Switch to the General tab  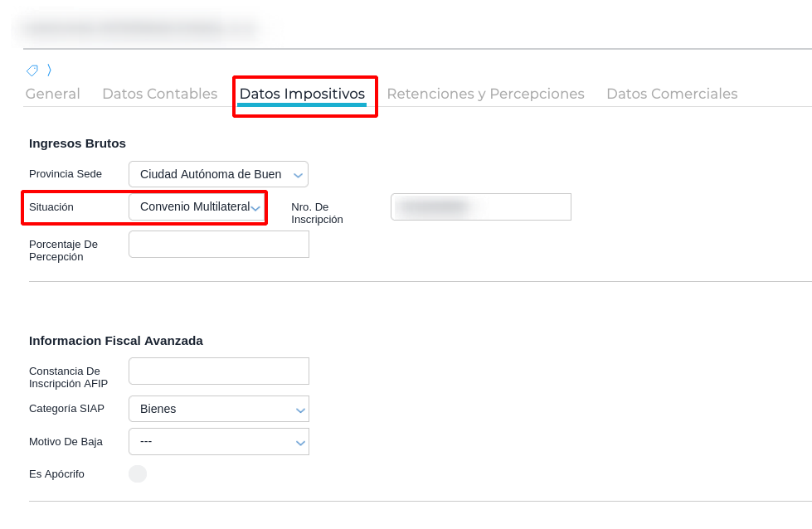pos(52,94)
